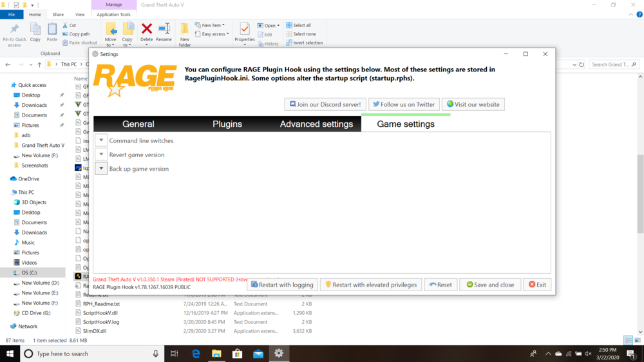
Task: Select Videos under This PC
Action: point(29,263)
